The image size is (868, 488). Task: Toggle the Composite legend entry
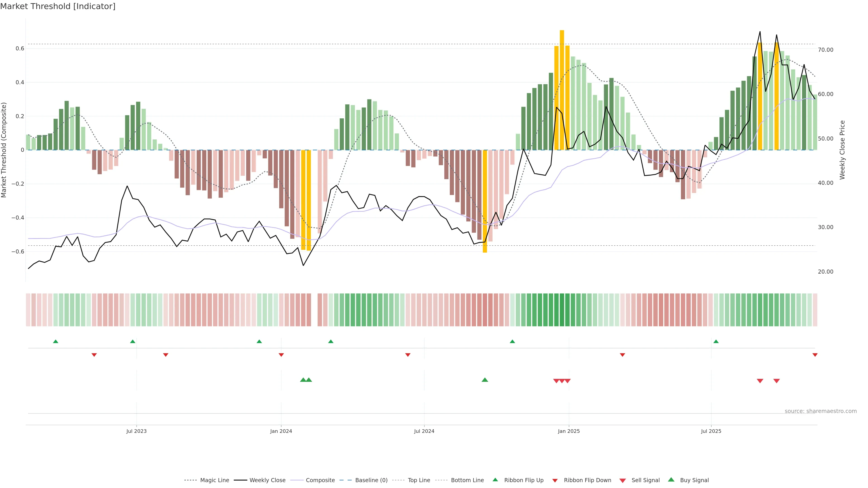click(320, 480)
